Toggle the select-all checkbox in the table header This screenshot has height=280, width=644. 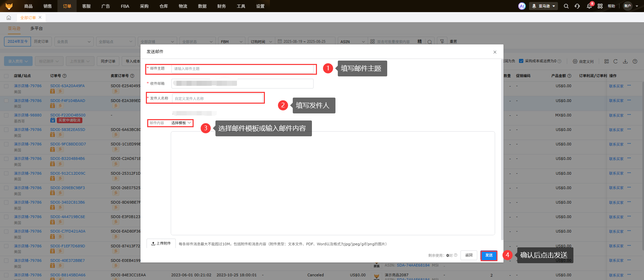pyautogui.click(x=6, y=76)
